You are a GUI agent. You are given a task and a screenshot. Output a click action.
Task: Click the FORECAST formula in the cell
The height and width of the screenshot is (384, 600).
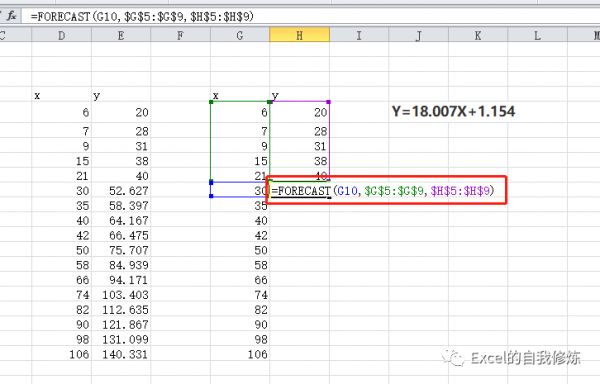[383, 190]
